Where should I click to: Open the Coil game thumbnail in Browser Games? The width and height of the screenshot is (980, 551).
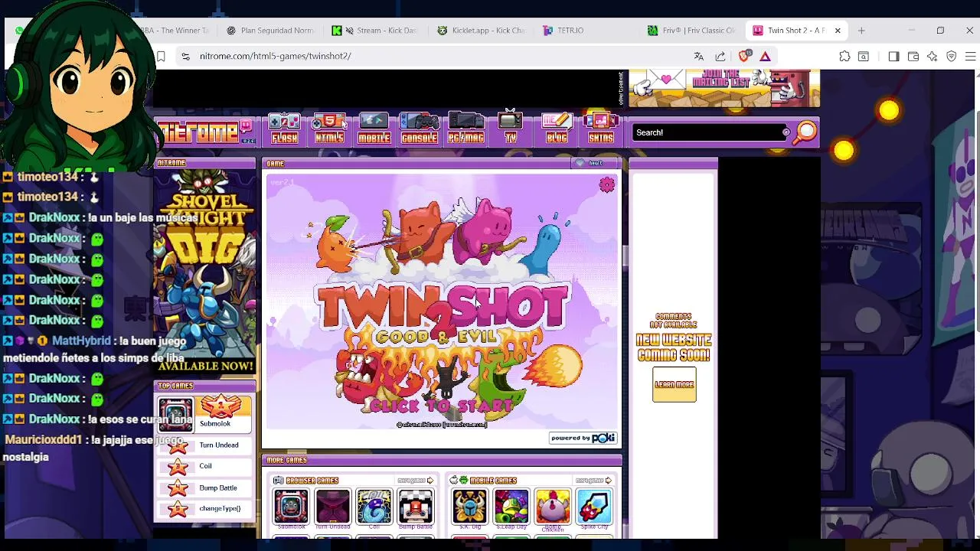pos(374,507)
